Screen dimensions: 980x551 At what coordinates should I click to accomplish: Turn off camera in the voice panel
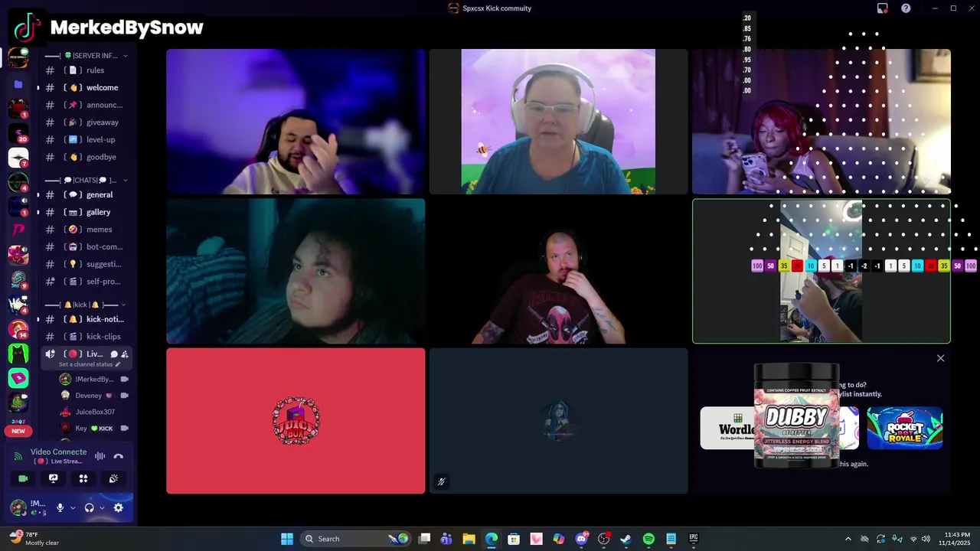point(23,478)
